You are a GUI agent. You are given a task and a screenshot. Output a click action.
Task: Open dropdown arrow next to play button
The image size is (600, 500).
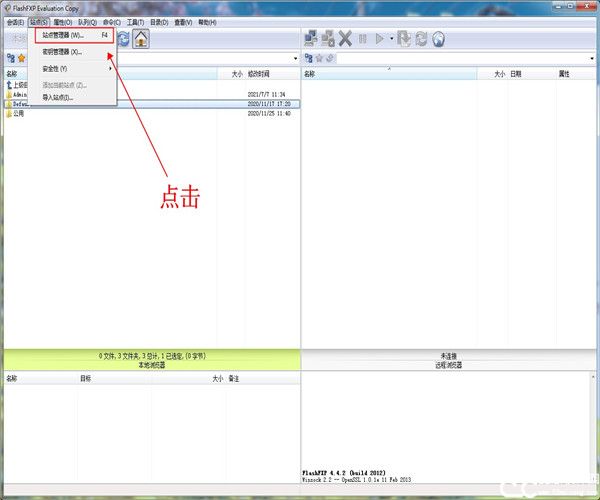(390, 38)
